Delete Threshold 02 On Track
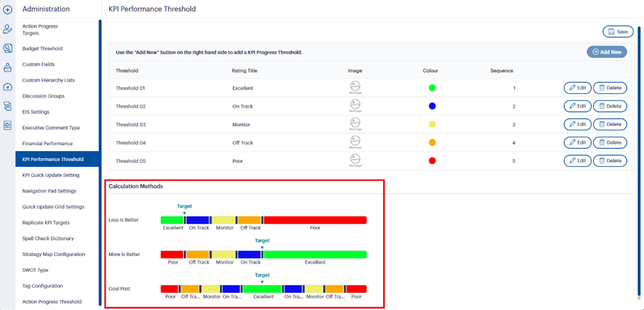Screen dimensions: 644x310 click(610, 106)
